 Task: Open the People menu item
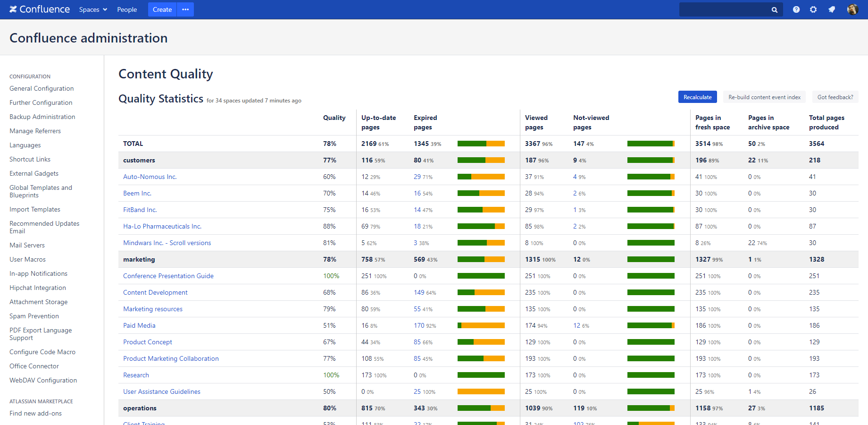127,9
